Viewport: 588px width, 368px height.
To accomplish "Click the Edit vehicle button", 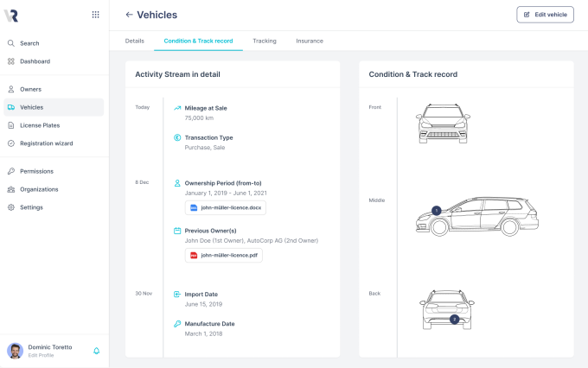I will coord(545,15).
